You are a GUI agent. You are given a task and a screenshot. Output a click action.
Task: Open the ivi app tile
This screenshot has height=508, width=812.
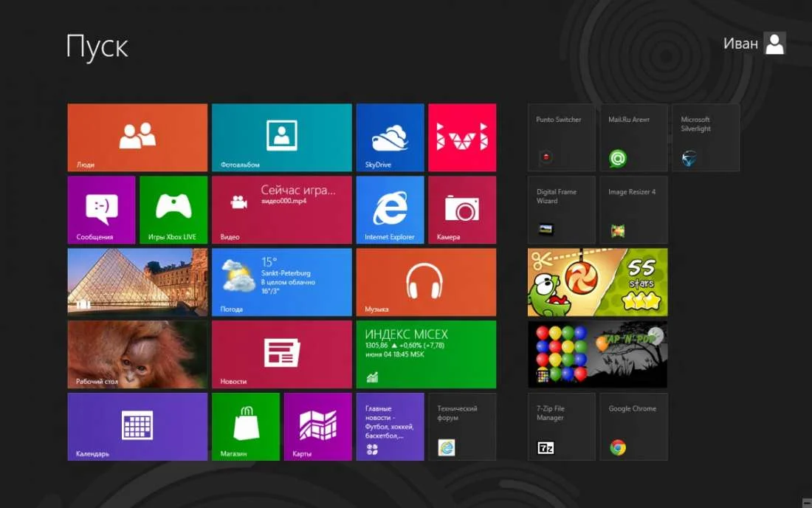(x=462, y=137)
